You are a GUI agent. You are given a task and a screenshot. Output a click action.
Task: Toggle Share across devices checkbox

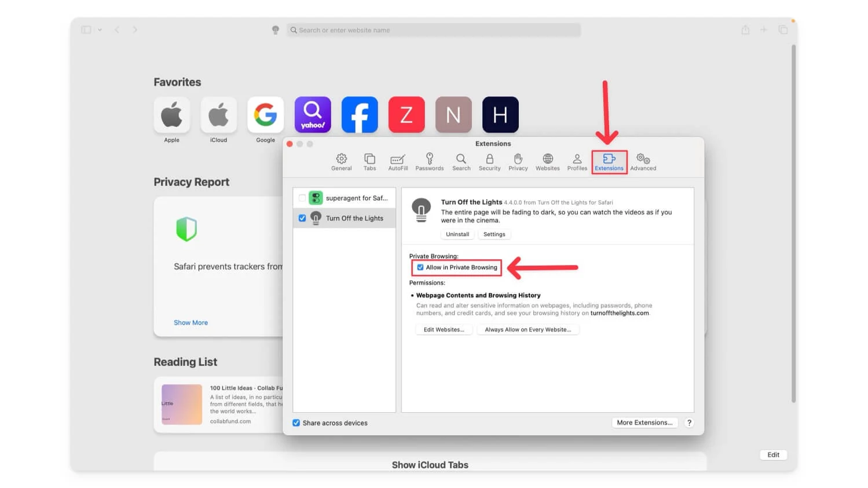click(x=296, y=423)
